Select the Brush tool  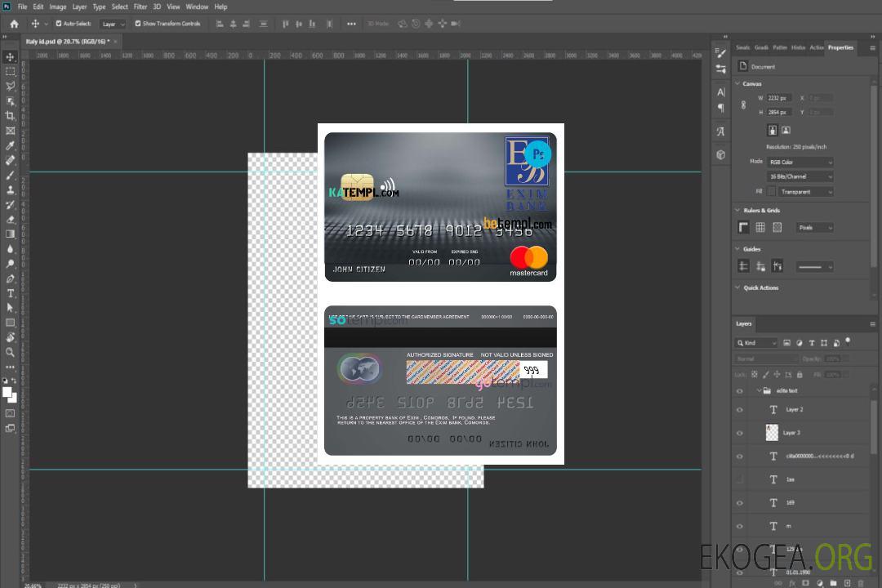pyautogui.click(x=10, y=175)
